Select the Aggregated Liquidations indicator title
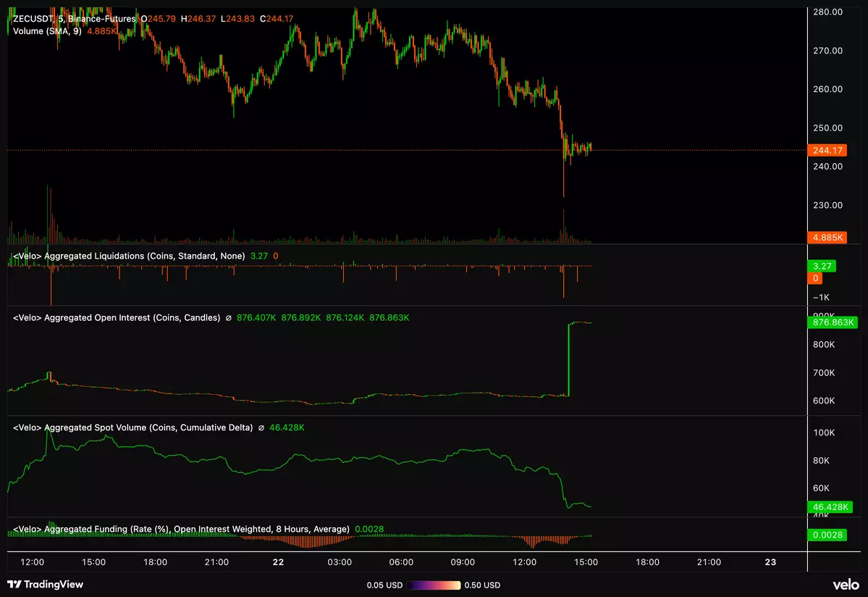The image size is (868, 597). click(x=129, y=256)
